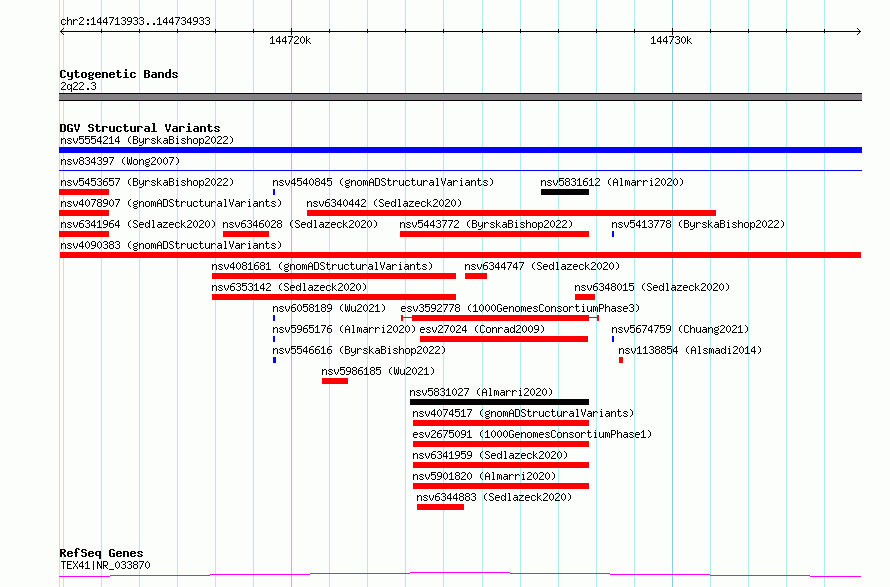The image size is (890, 587).
Task: Click esv3592778 (1000GenomesConsortiumPhase3) label
Action: tap(520, 308)
